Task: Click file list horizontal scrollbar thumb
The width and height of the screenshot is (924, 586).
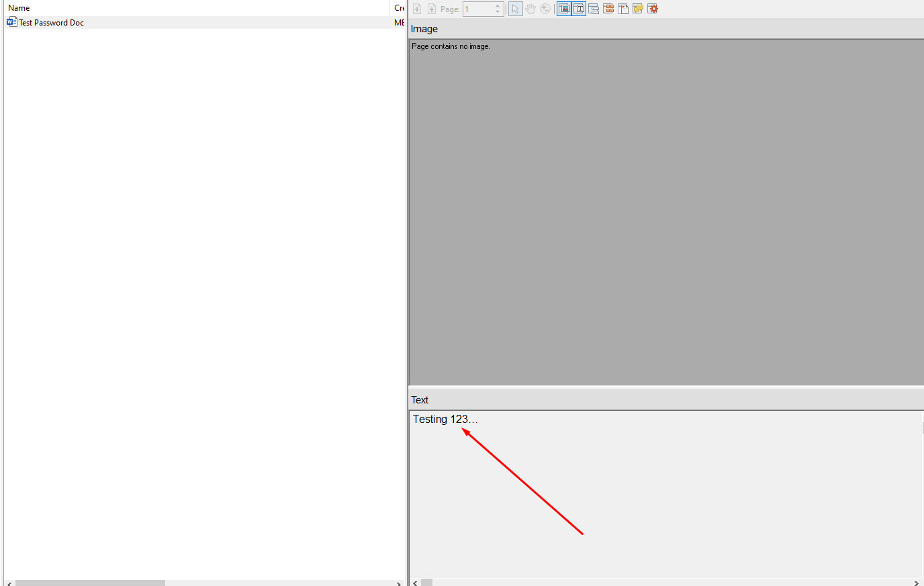Action: [x=90, y=583]
